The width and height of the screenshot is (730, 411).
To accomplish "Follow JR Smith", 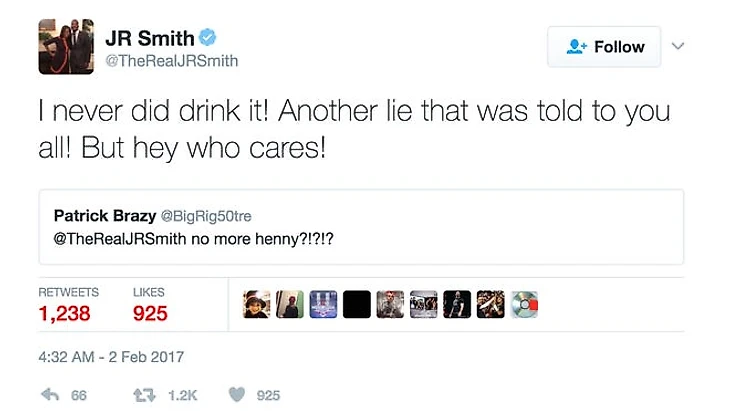I will click(x=604, y=47).
